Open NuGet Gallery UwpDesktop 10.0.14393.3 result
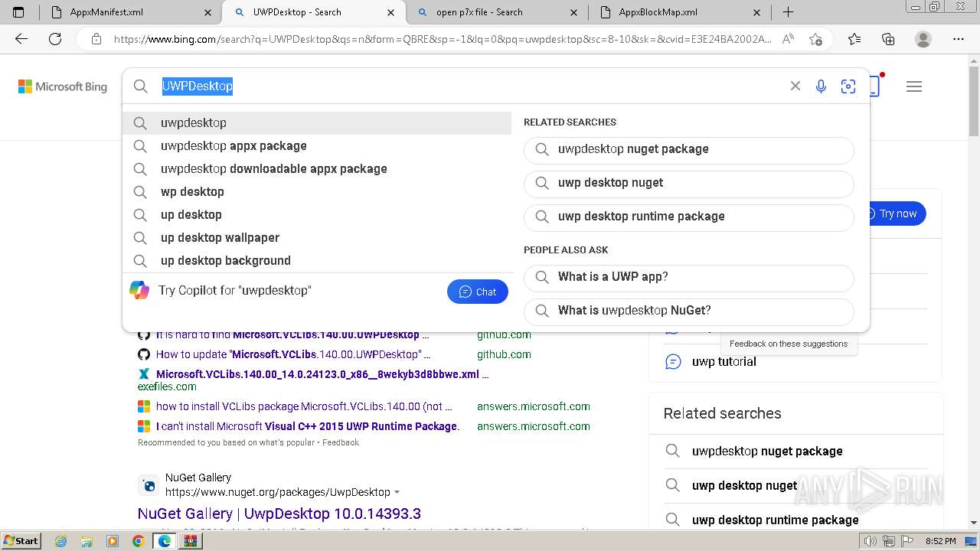The image size is (980, 551). [x=279, y=514]
